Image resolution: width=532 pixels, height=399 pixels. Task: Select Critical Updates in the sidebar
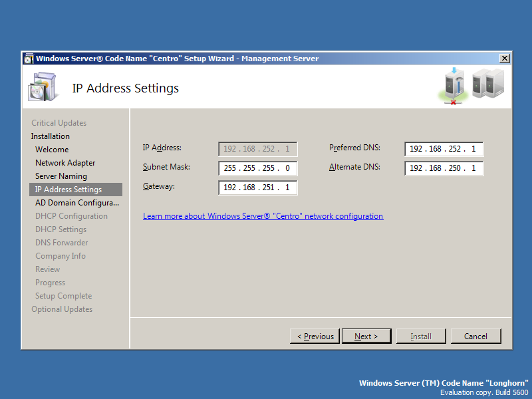click(59, 123)
